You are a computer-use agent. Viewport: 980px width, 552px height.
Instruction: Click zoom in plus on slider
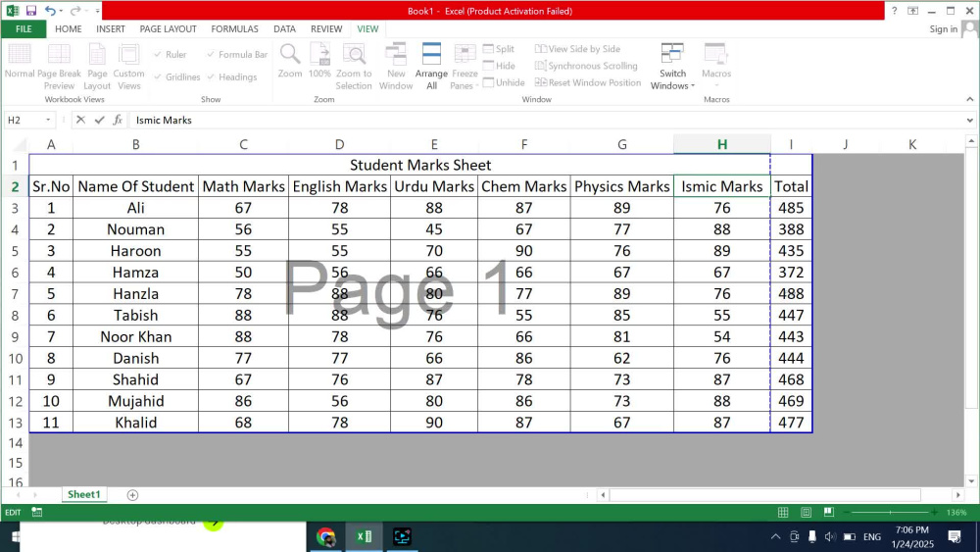(x=934, y=512)
